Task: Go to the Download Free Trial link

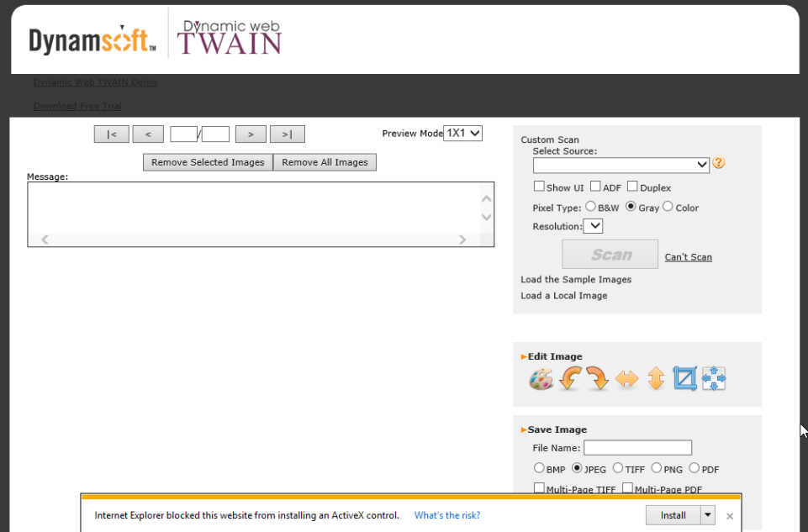Action: tap(77, 106)
